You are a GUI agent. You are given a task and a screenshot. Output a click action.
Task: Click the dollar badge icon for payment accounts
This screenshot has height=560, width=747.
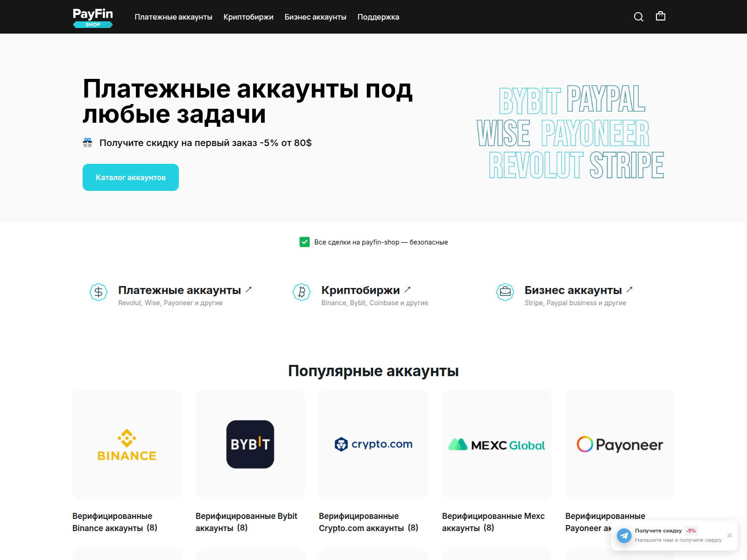tap(99, 292)
